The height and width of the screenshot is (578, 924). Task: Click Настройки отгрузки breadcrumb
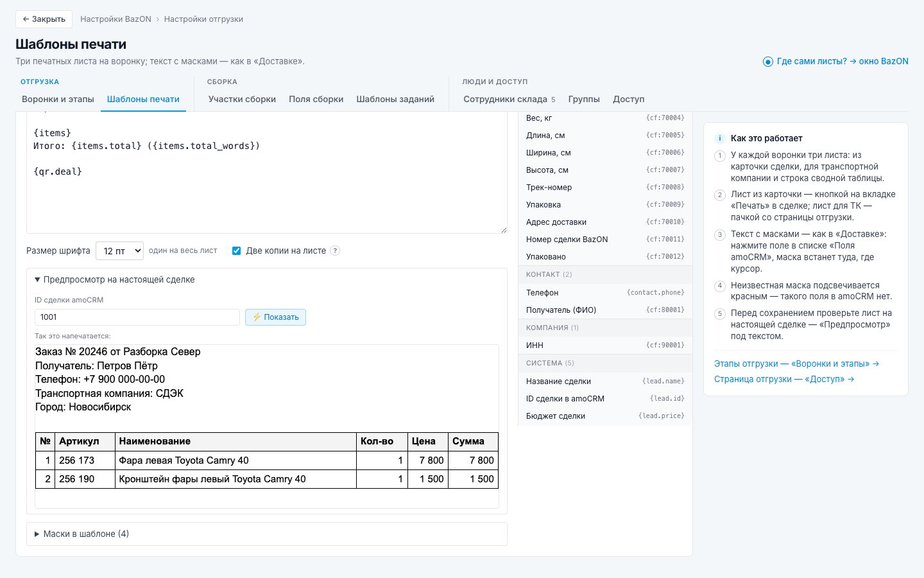click(203, 19)
